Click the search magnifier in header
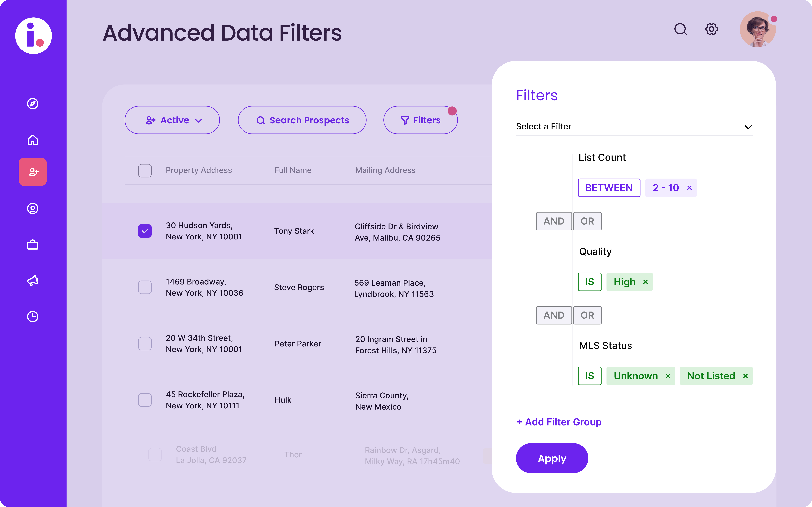This screenshot has width=812, height=507. 680,29
